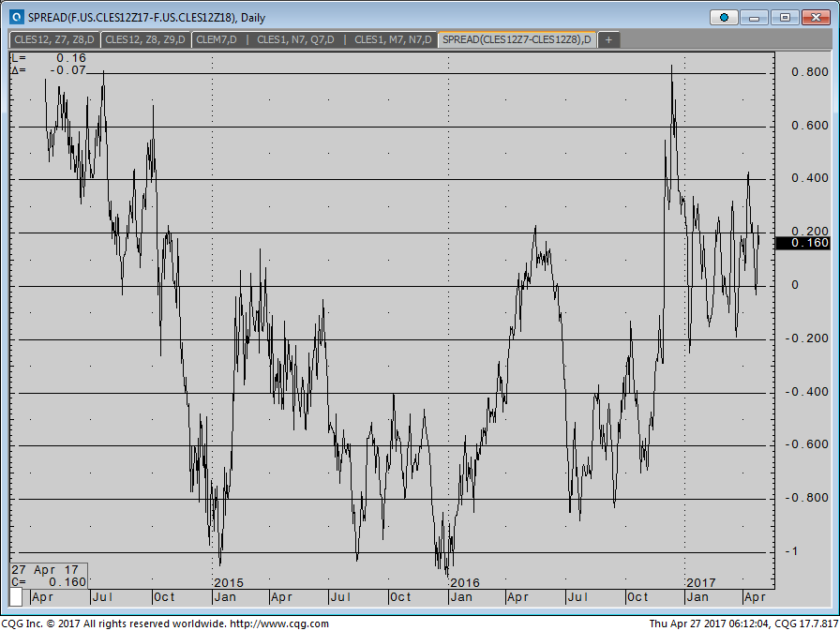Click the chart title SPREAD(F.US.CLES12Z17-F.US.CLES12Z18), Daily
This screenshot has height=631, width=840.
pyautogui.click(x=147, y=18)
